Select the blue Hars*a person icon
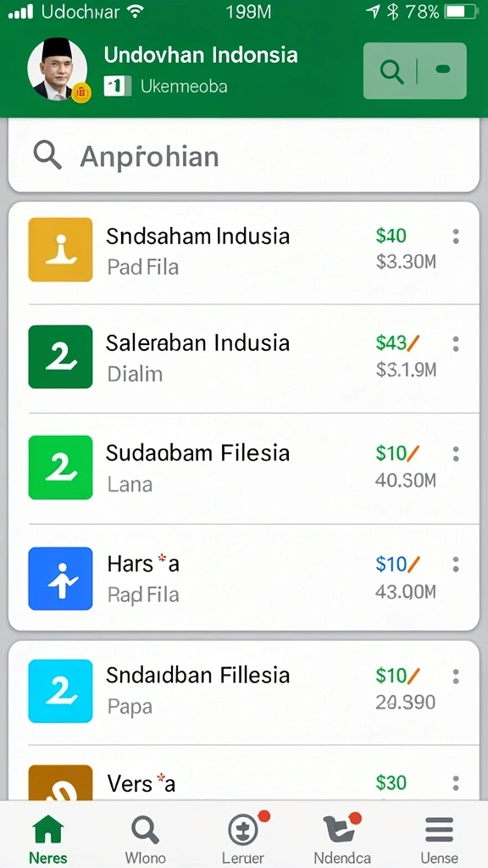The height and width of the screenshot is (868, 488). [x=60, y=578]
